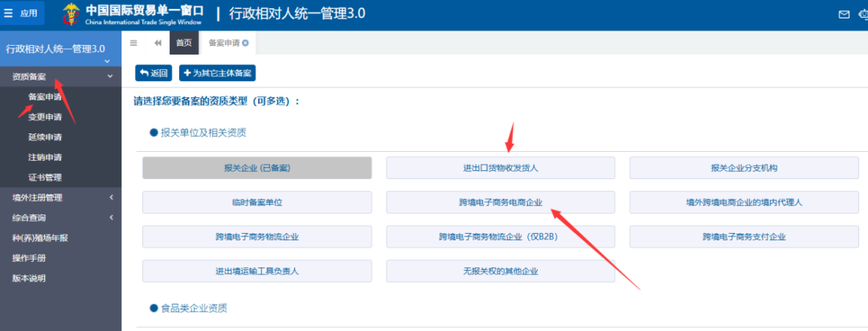Open 版本说明 in the sidebar

[29, 279]
